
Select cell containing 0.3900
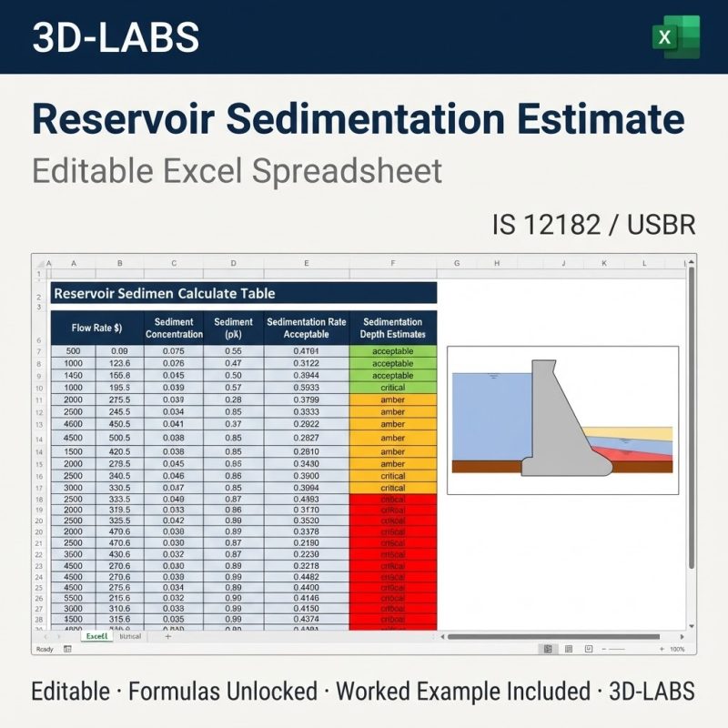click(x=307, y=476)
